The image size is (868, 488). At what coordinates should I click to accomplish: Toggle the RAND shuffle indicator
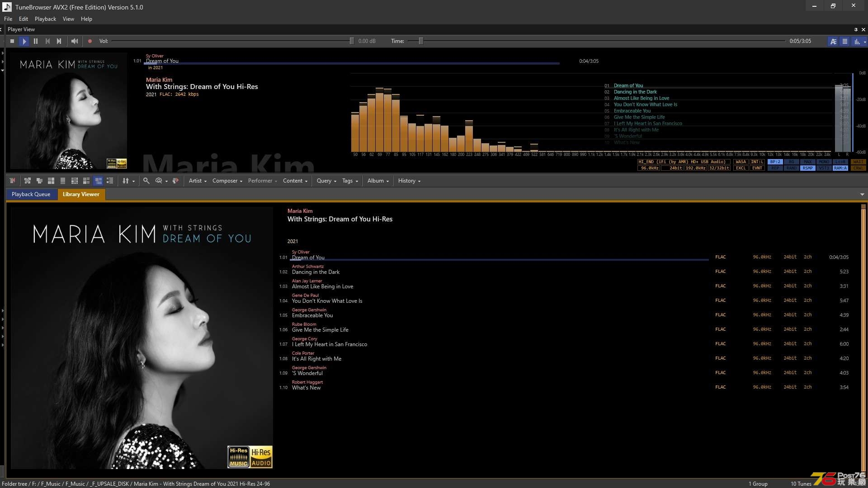(x=792, y=168)
